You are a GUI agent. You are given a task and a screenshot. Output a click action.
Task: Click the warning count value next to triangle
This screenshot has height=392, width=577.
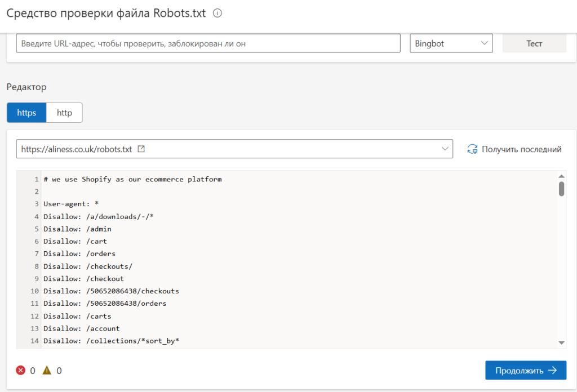(x=59, y=371)
